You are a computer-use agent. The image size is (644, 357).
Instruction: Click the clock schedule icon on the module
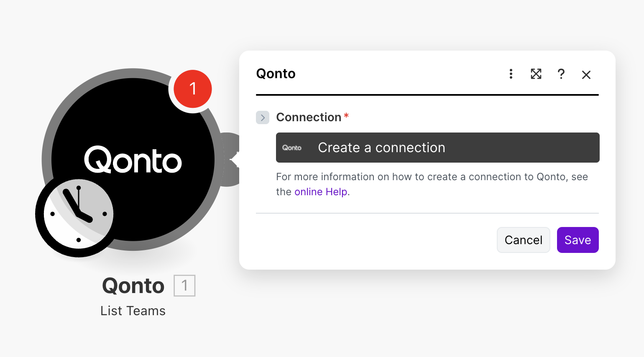[78, 214]
